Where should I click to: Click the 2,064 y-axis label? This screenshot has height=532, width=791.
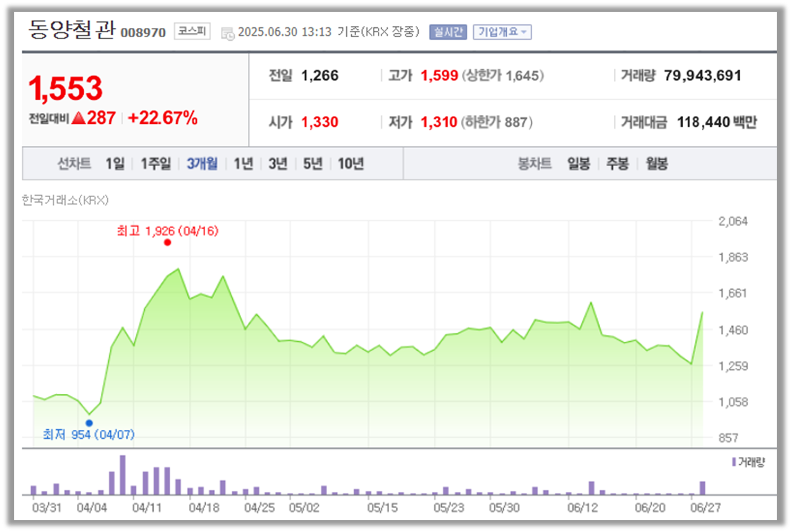[x=734, y=221]
